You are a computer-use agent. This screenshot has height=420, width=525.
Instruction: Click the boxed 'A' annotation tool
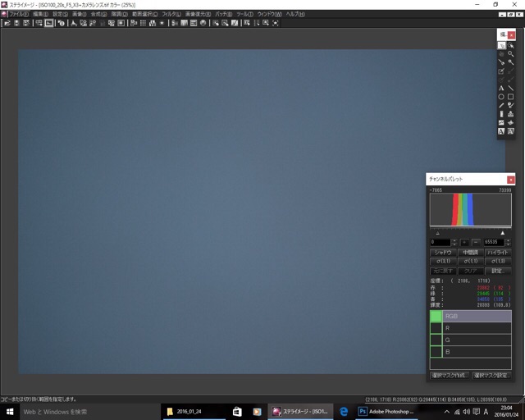(x=501, y=131)
